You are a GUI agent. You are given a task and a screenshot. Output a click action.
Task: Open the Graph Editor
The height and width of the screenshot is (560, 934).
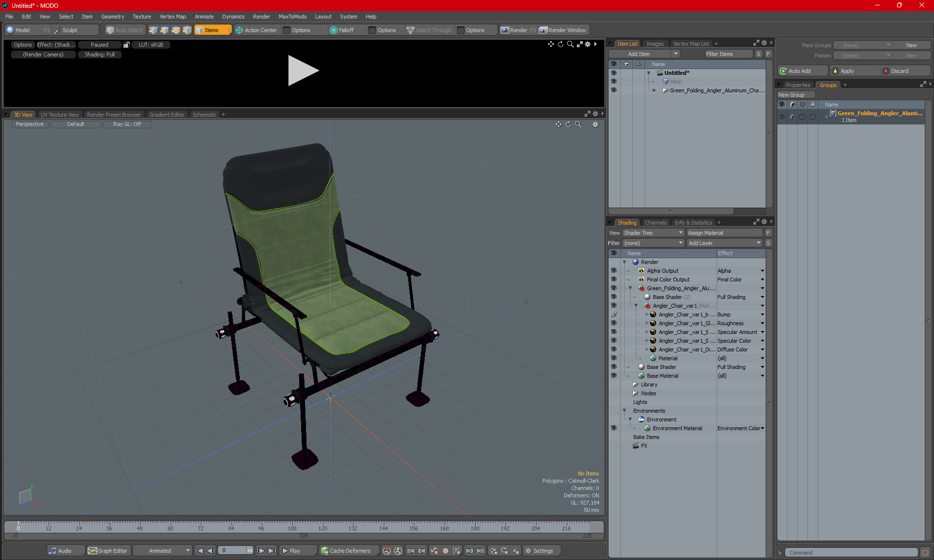click(108, 551)
